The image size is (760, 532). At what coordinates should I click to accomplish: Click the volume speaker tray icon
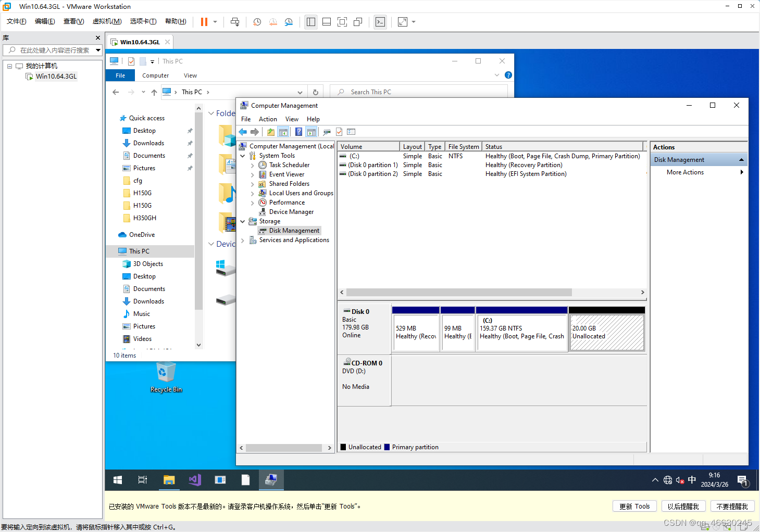pyautogui.click(x=680, y=480)
